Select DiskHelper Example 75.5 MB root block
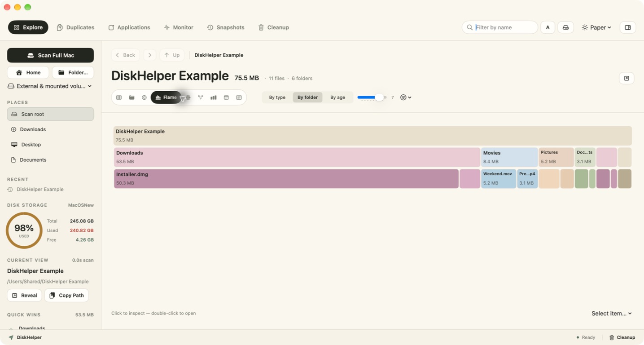This screenshot has height=345, width=644. point(372,136)
